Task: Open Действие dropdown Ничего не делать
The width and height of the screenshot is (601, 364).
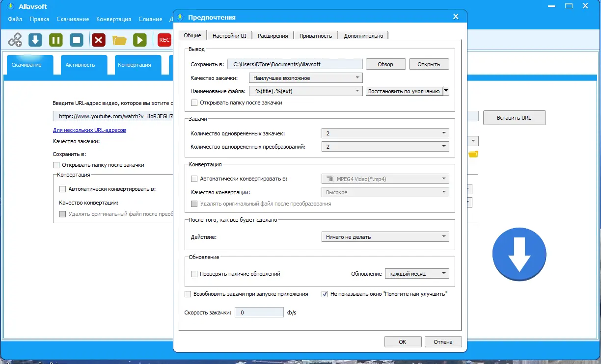Action: point(385,237)
